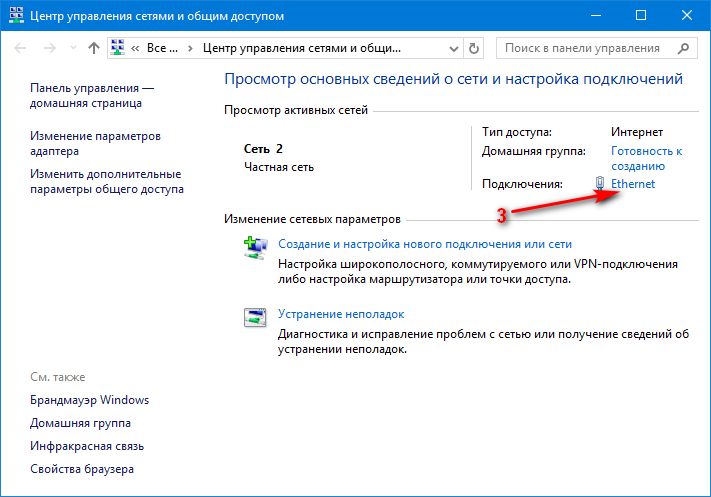
Task: Click the new connection setup icon
Action: point(256,250)
